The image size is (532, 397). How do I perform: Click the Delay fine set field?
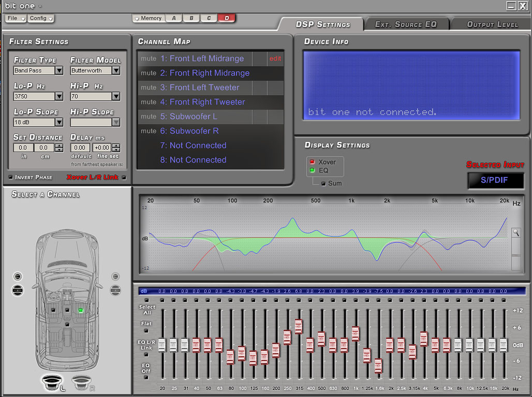[102, 148]
